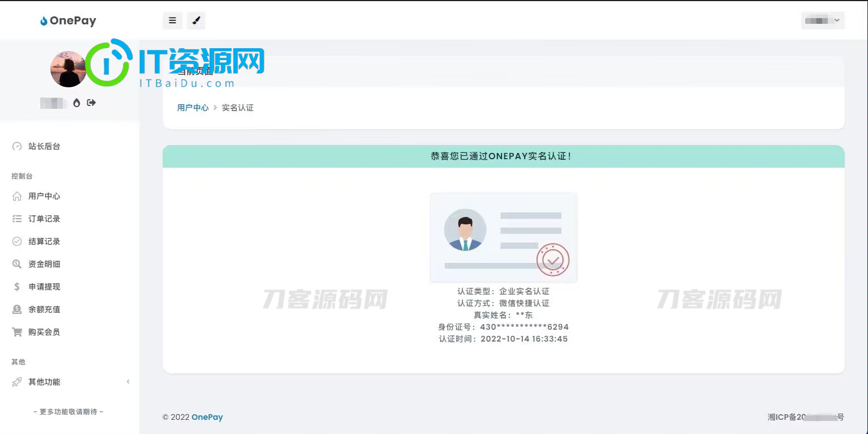Click the check-circle icon for 结算记录
This screenshot has height=434, width=868.
17,241
